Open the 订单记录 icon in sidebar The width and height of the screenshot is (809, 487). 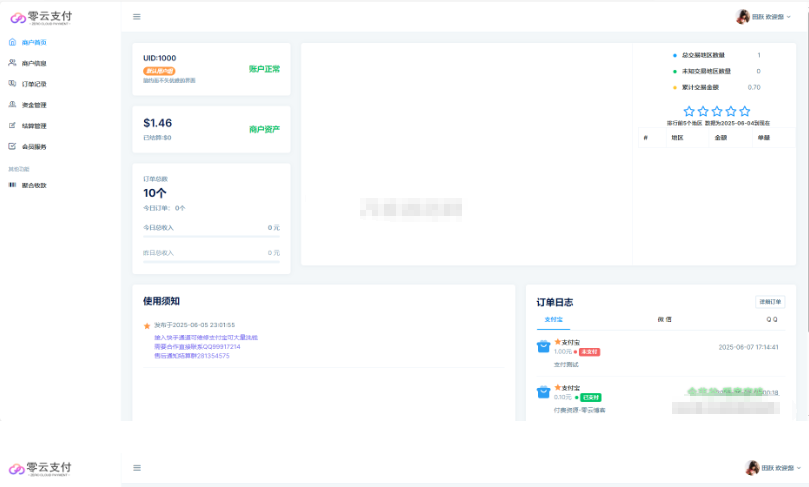[12, 83]
